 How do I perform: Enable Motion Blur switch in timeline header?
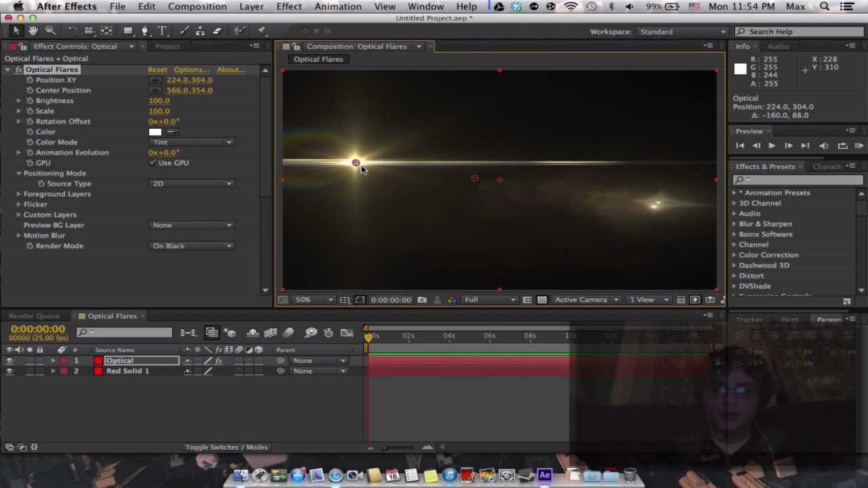coord(288,332)
